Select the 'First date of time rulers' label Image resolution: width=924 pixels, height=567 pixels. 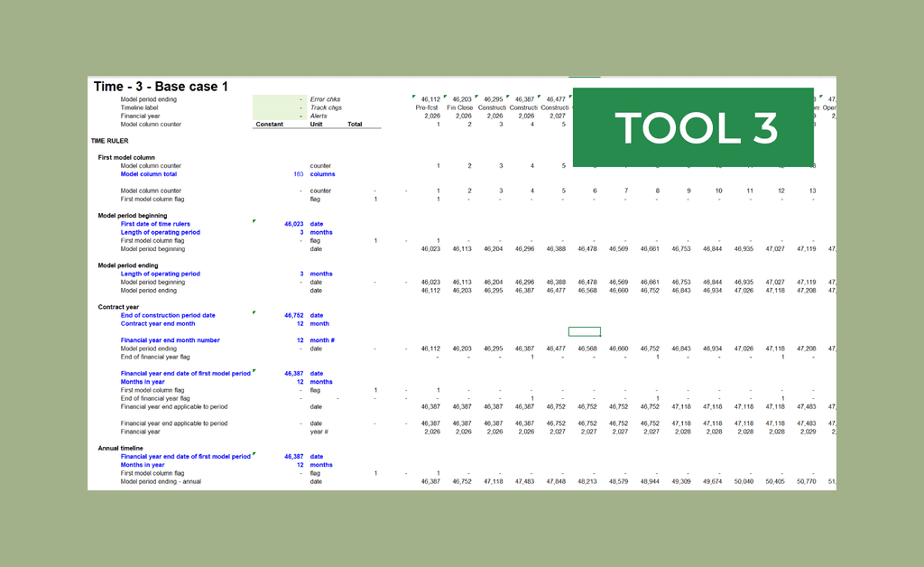155,224
